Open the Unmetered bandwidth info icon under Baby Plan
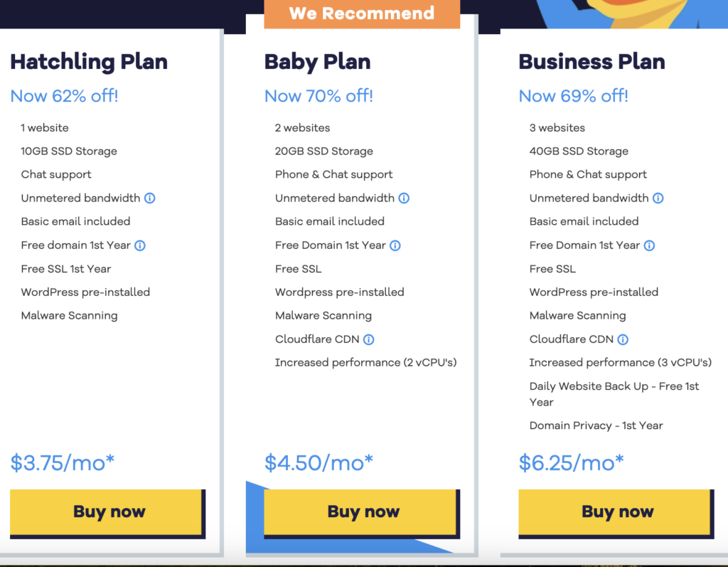728x567 pixels. [x=404, y=198]
